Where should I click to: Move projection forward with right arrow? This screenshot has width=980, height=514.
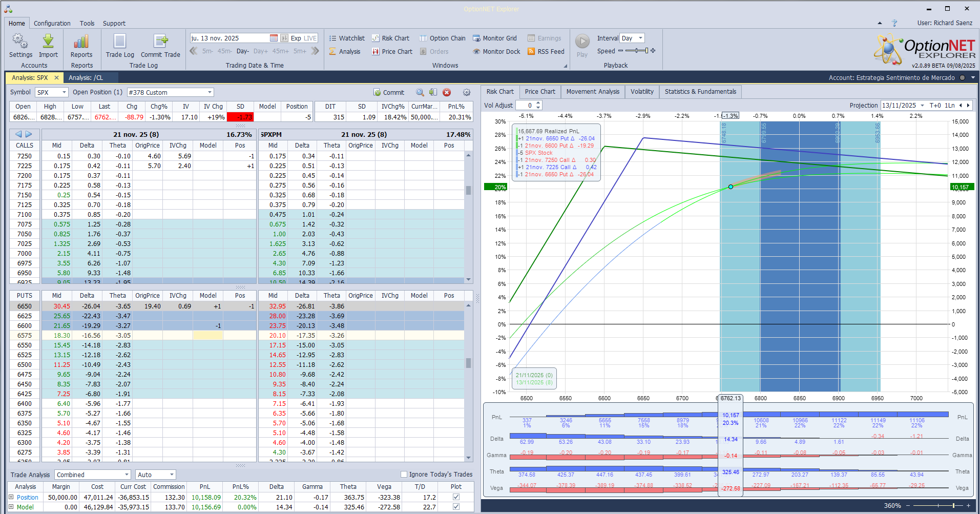point(968,105)
